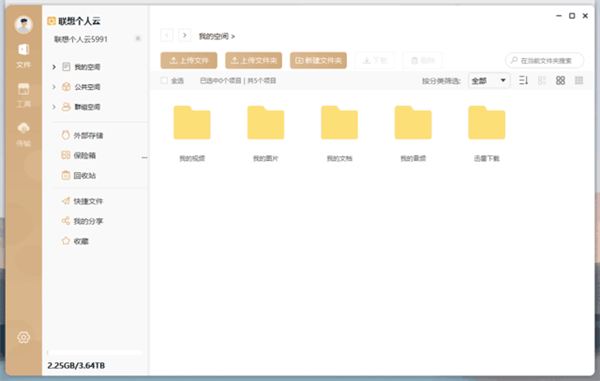Viewport: 600px width, 381px height.
Task: Switch to small grid view icon
Action: coord(579,80)
